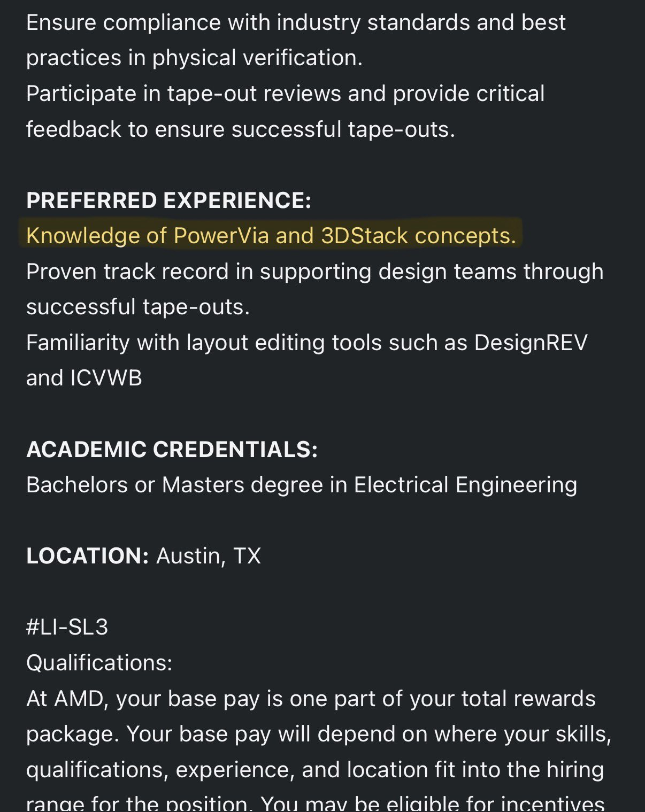This screenshot has height=812, width=645.
Task: Click the #LI-SL3 hashtag
Action: point(67,627)
